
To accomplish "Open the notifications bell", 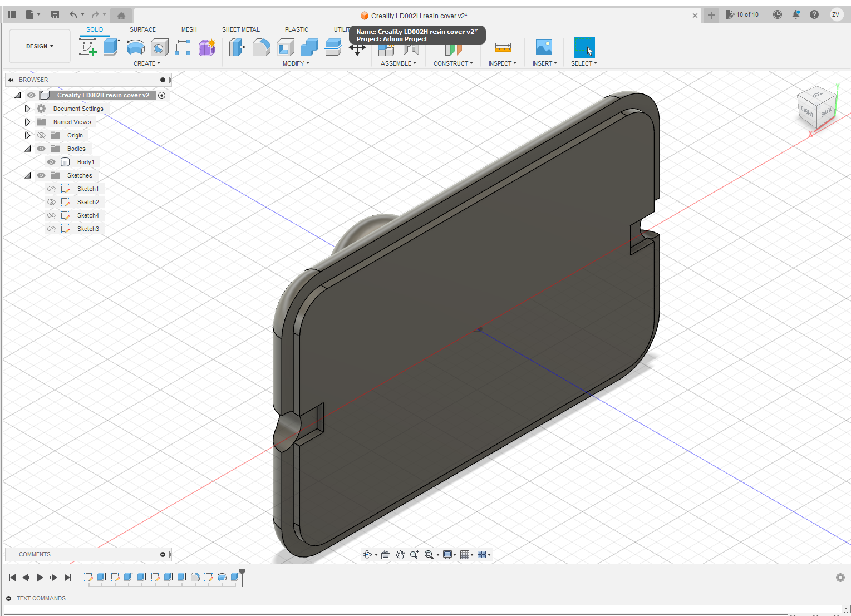I will 796,14.
